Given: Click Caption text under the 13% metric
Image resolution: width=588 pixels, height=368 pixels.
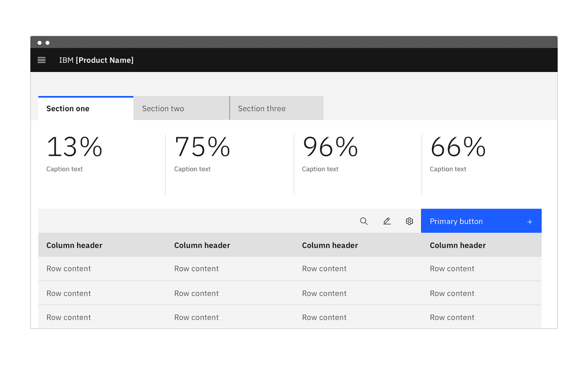Looking at the screenshot, I should (64, 169).
